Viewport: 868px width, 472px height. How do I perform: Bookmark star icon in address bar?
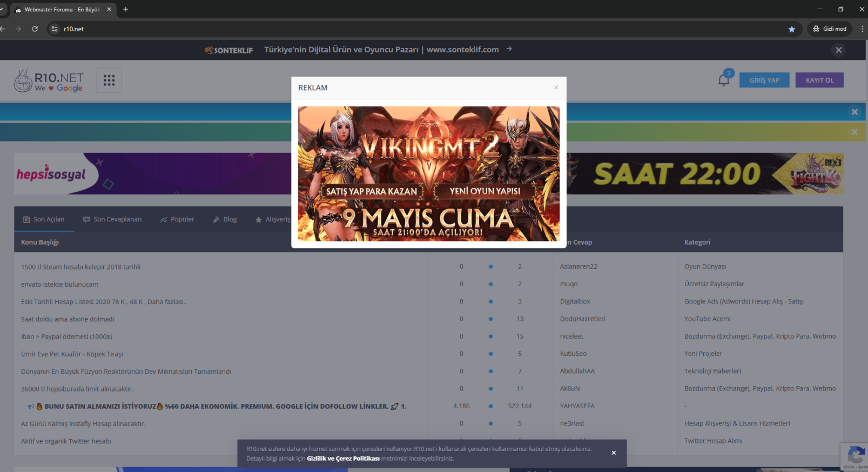pyautogui.click(x=791, y=29)
